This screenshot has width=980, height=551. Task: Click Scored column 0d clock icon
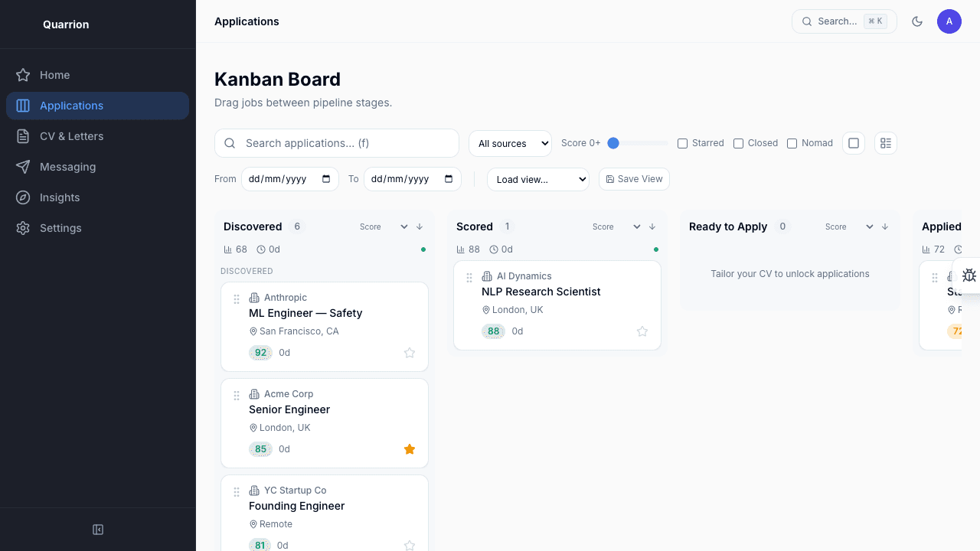(x=494, y=249)
